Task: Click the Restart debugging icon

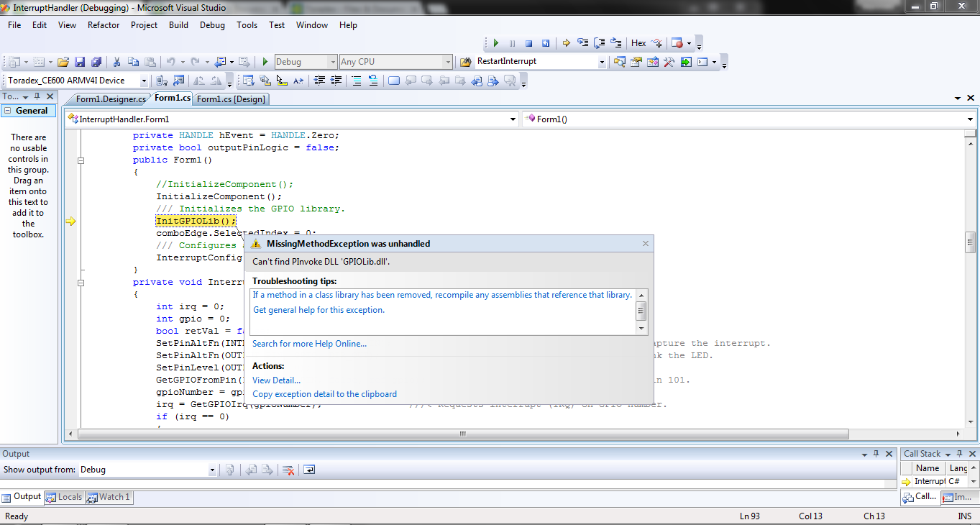Action: click(x=545, y=42)
